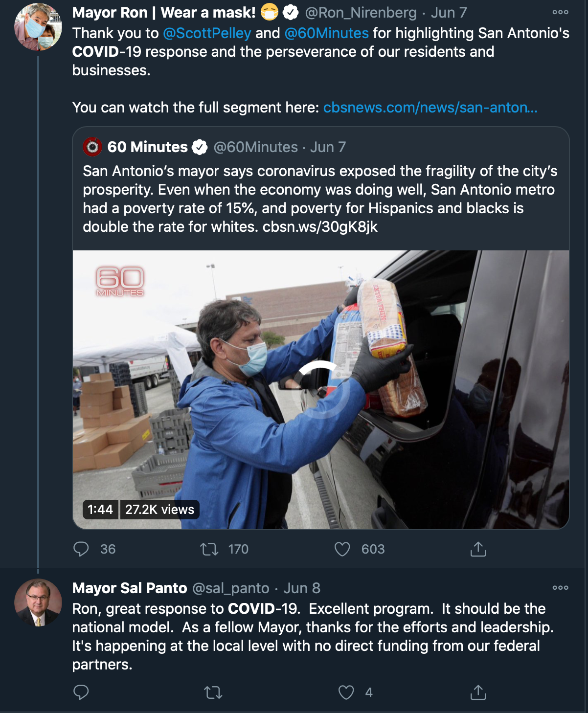The image size is (588, 713).
Task: Open the cbsnews.com full segment link
Action: pos(430,108)
